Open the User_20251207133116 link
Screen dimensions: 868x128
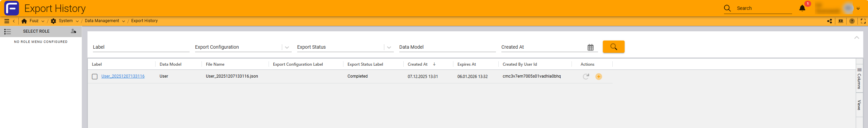click(x=123, y=76)
